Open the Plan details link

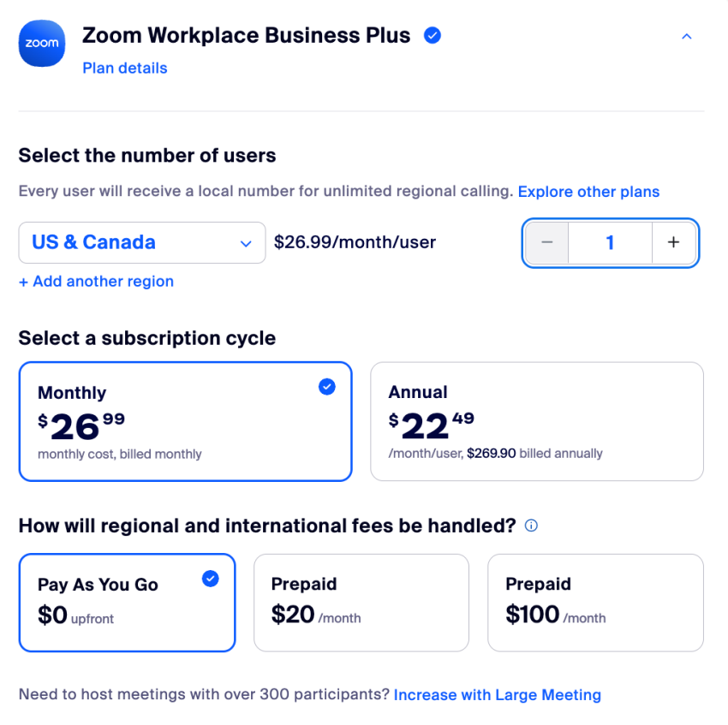pyautogui.click(x=124, y=68)
